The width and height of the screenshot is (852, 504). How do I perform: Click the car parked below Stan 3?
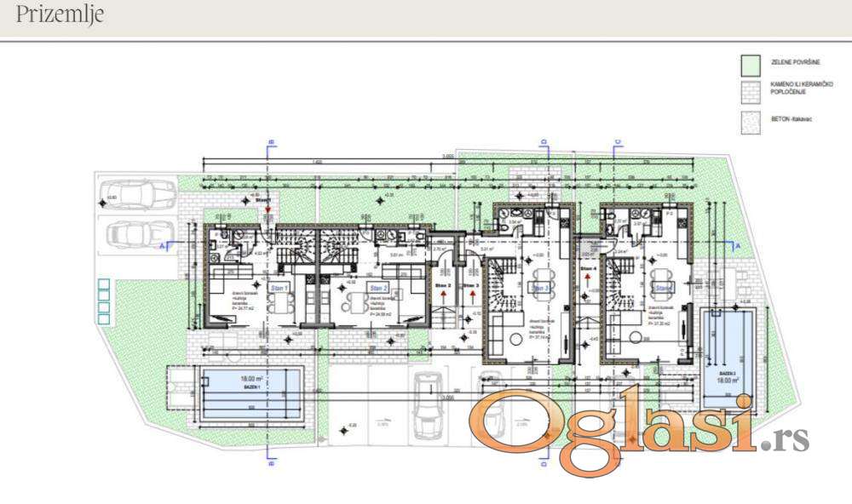click(424, 406)
